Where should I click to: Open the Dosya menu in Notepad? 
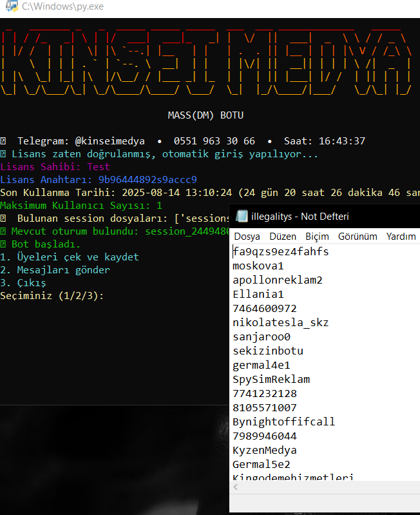click(x=247, y=237)
